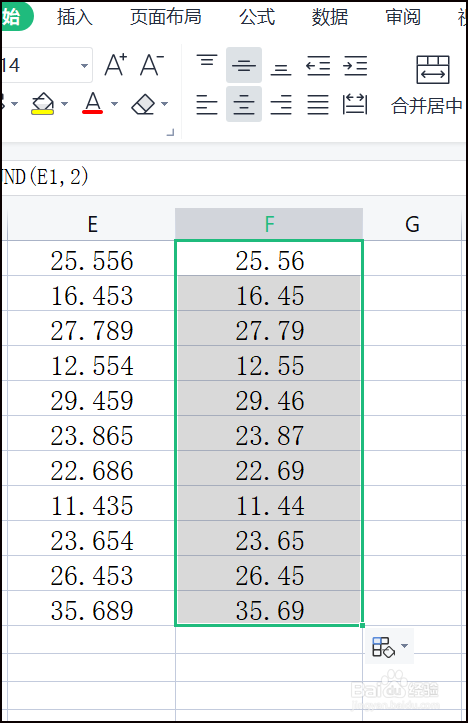The image size is (468, 723).
Task: Align text to the right
Action: 281,104
